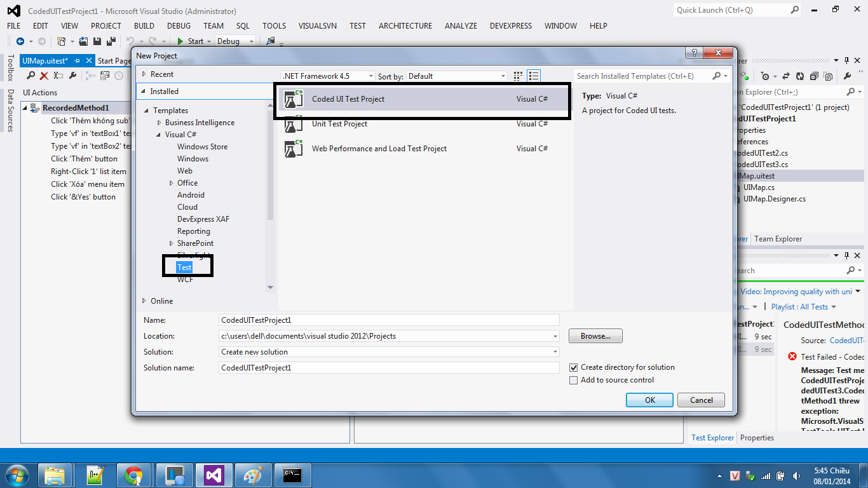Switch to the Properties tab at bottom
The width and height of the screenshot is (868, 488).
tap(757, 437)
